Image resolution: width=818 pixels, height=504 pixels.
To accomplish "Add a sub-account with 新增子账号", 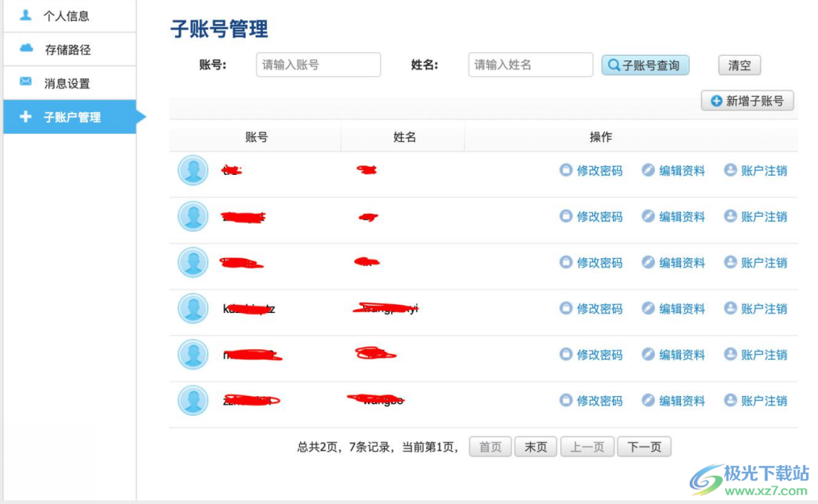I will pyautogui.click(x=747, y=101).
